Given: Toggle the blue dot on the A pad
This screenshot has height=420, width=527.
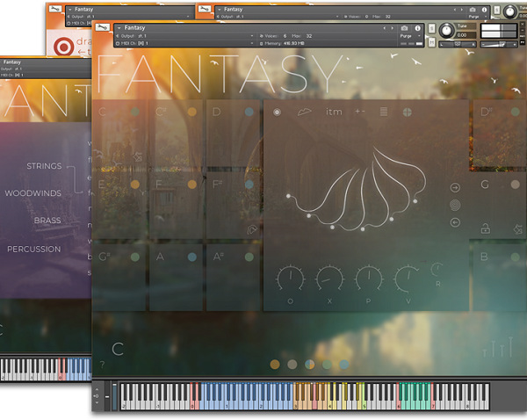Looking at the screenshot, I should tap(191, 257).
